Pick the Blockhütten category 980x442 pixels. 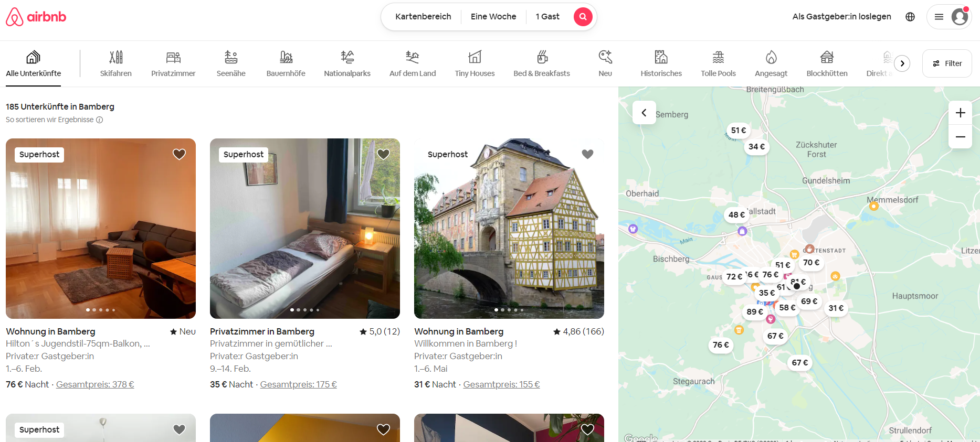coord(827,63)
